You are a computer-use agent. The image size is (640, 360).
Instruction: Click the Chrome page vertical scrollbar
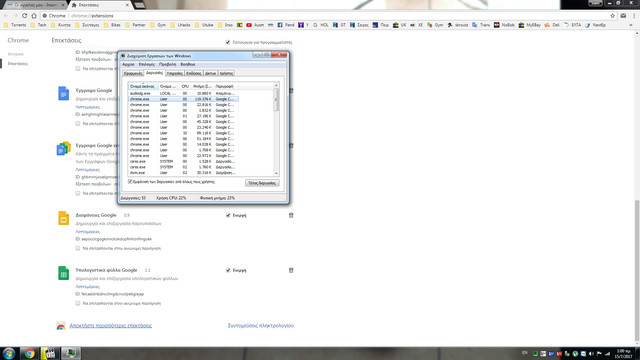point(637,271)
